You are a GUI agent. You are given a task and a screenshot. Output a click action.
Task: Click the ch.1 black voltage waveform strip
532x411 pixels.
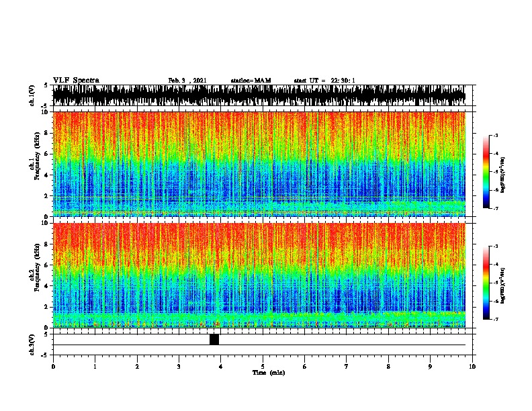click(259, 95)
